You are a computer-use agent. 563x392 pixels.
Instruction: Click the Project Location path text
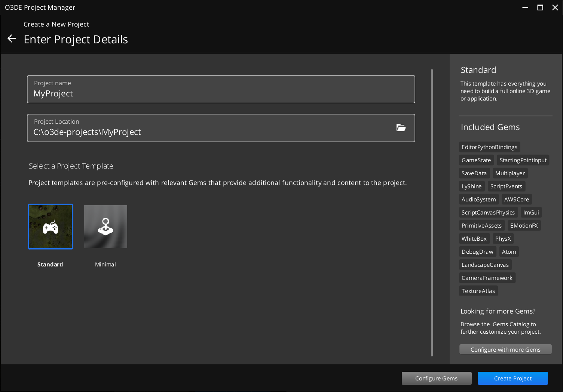click(x=87, y=132)
